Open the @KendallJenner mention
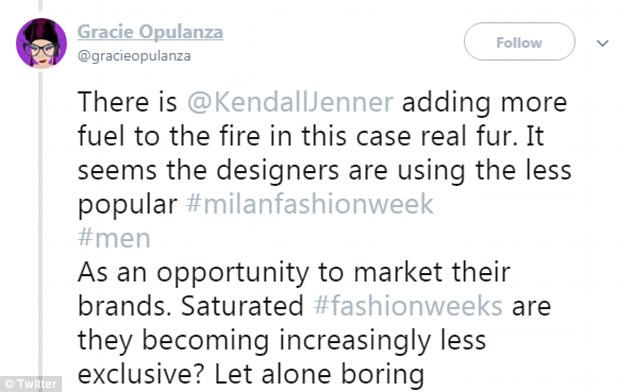634x392 pixels. click(x=290, y=102)
